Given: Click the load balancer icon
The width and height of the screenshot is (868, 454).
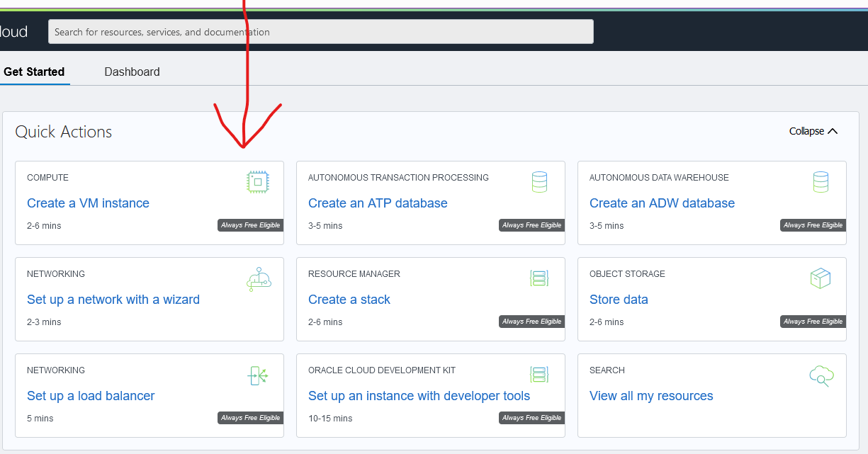Looking at the screenshot, I should pyautogui.click(x=259, y=375).
